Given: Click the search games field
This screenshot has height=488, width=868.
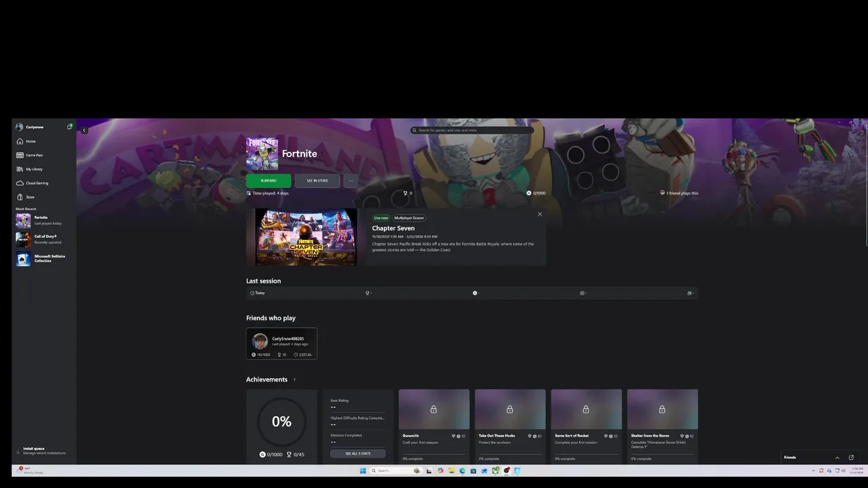Looking at the screenshot, I should (x=472, y=130).
